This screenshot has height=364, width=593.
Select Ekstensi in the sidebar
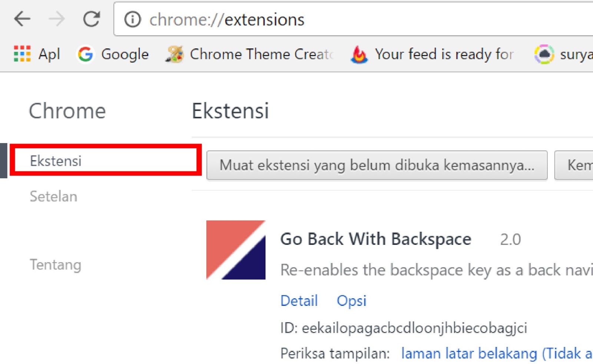point(56,161)
